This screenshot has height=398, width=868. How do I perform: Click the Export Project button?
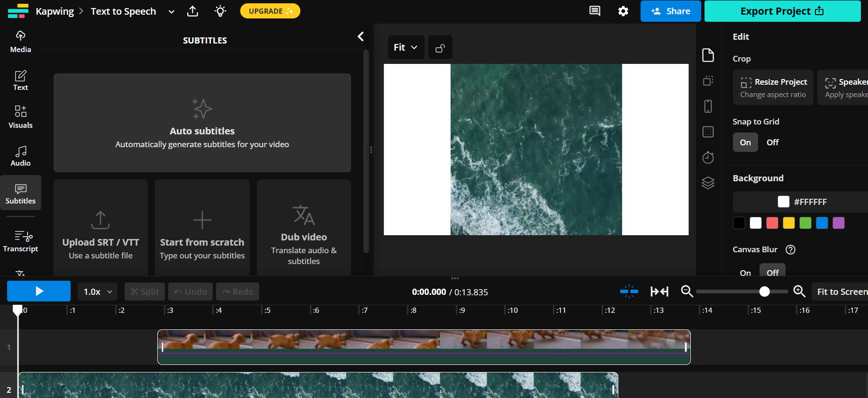[782, 11]
